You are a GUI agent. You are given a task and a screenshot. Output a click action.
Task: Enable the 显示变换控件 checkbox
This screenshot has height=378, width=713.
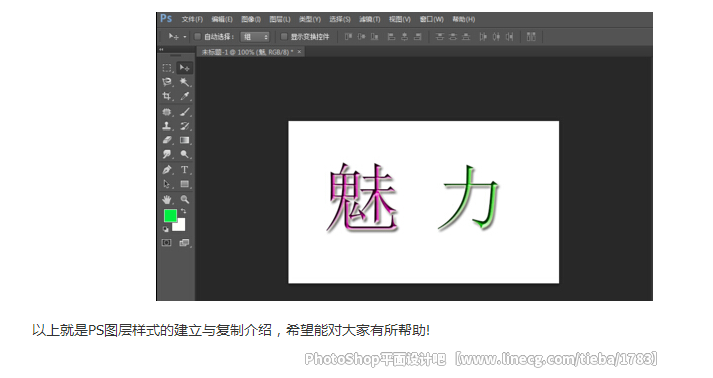(x=284, y=36)
